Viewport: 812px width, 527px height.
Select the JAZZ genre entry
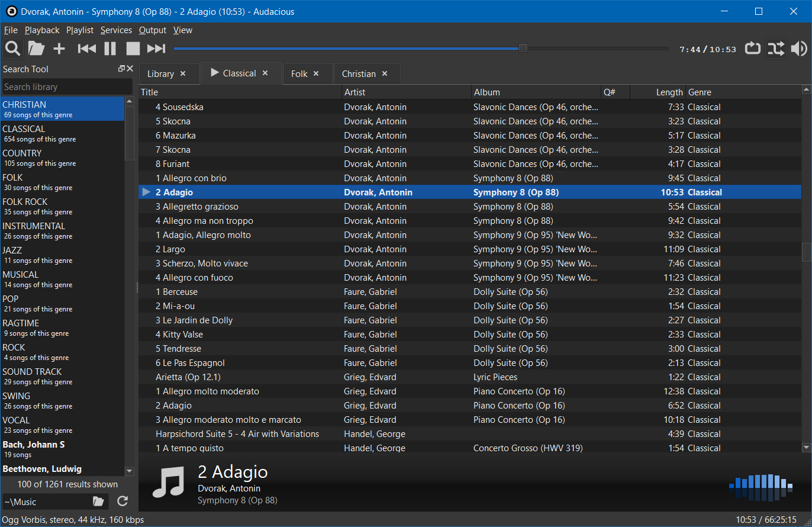pyautogui.click(x=63, y=255)
